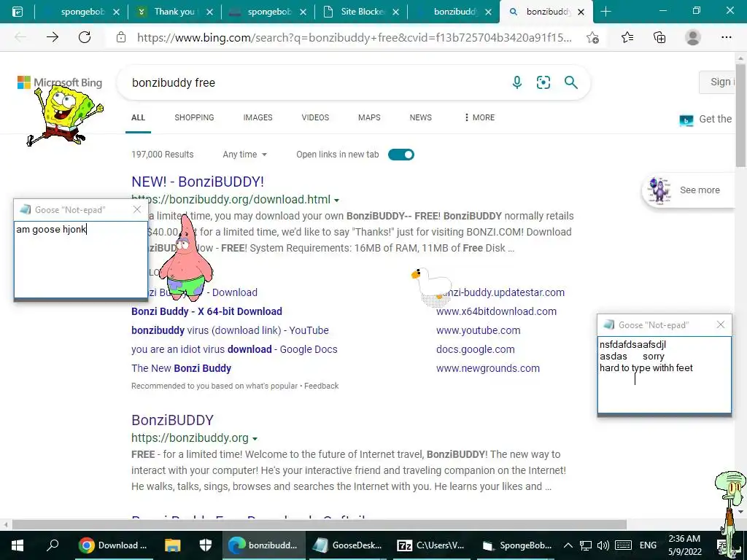Open Collections icon in Edge toolbar
747x560 pixels.
(x=659, y=37)
